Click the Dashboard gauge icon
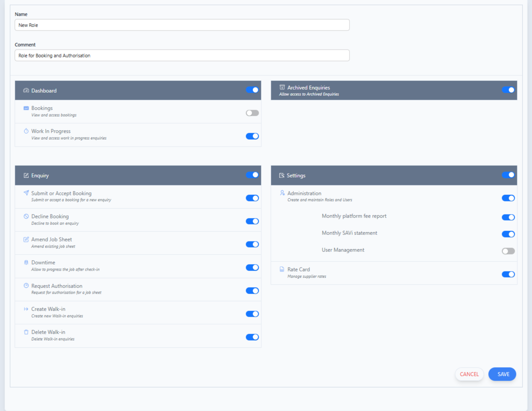 pyautogui.click(x=26, y=90)
